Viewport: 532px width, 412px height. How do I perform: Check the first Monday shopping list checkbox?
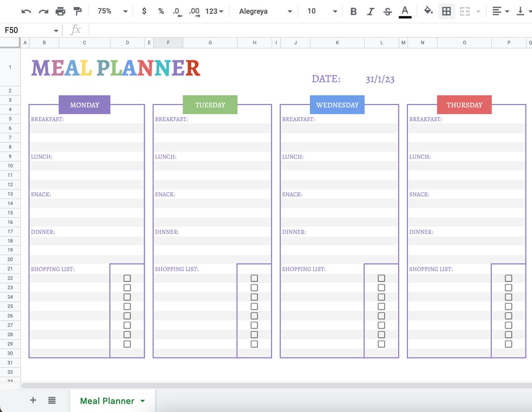click(x=127, y=278)
